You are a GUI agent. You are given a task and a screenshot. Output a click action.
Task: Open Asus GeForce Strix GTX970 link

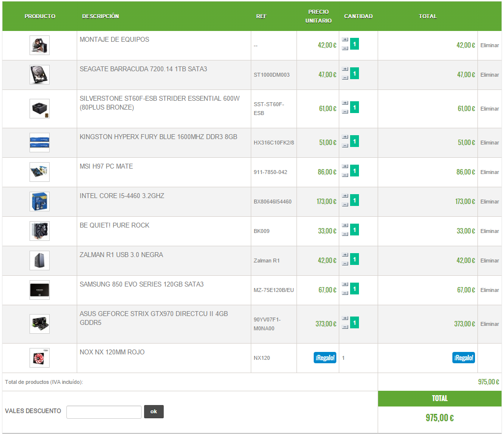tap(154, 318)
